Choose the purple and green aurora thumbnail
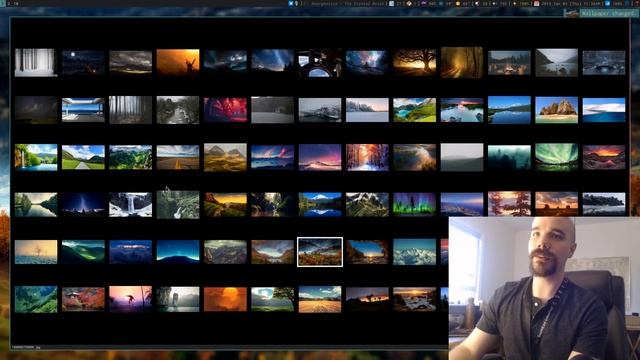This screenshot has width=640, height=360. tap(415, 204)
